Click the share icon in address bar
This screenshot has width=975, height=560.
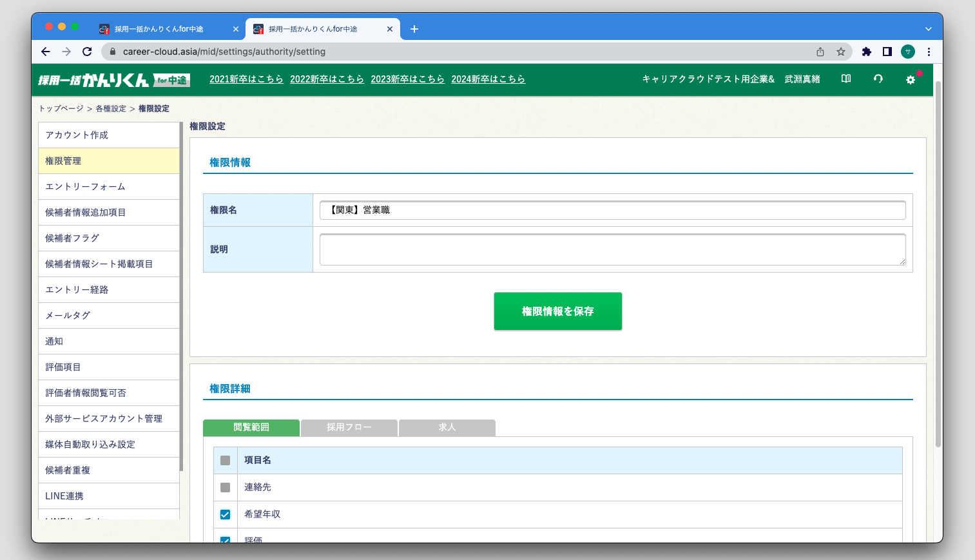(x=820, y=52)
